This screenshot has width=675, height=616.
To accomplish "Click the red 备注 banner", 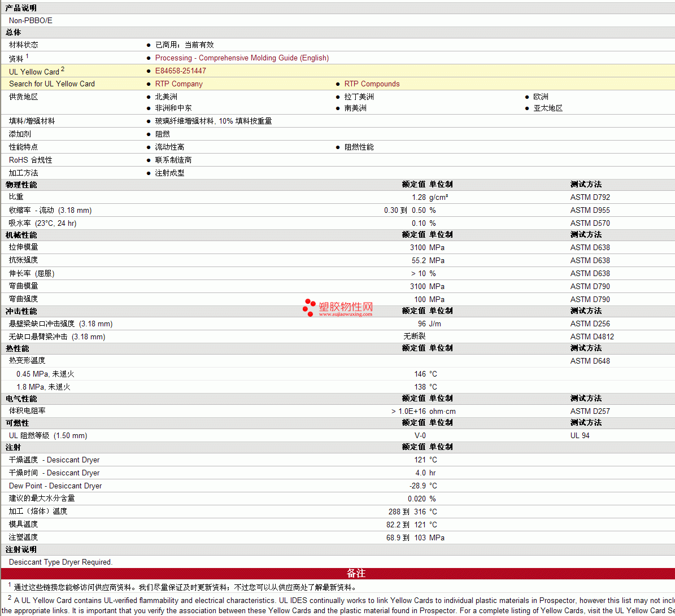I will pos(356,574).
